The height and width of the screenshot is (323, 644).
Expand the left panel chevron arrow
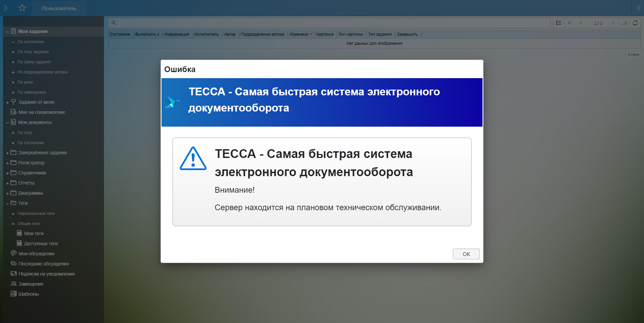(5, 8)
